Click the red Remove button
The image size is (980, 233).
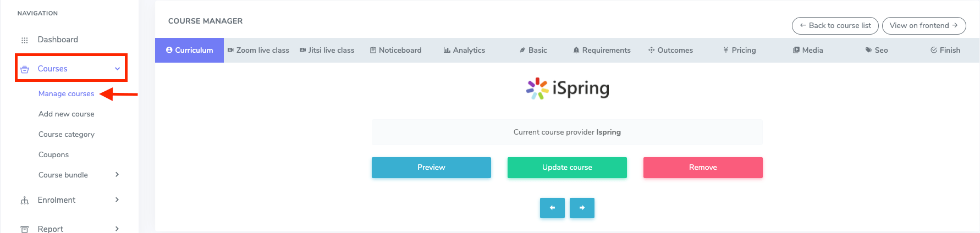pos(703,168)
